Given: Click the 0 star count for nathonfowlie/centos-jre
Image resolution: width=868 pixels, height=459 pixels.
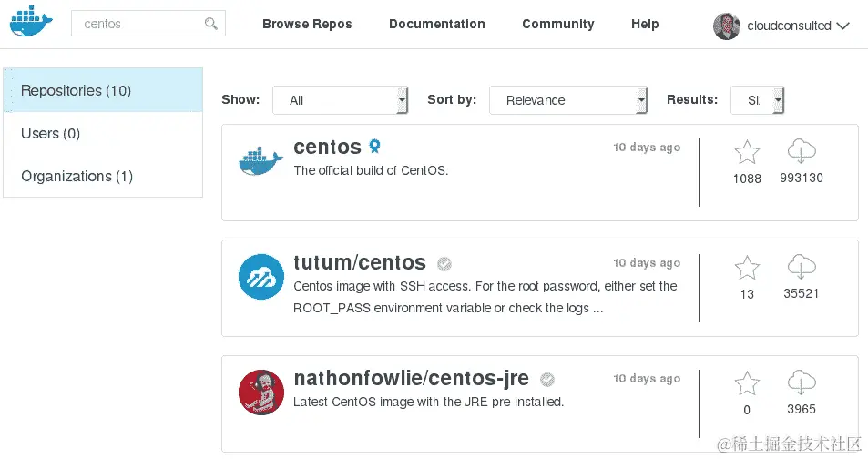Looking at the screenshot, I should (x=747, y=410).
